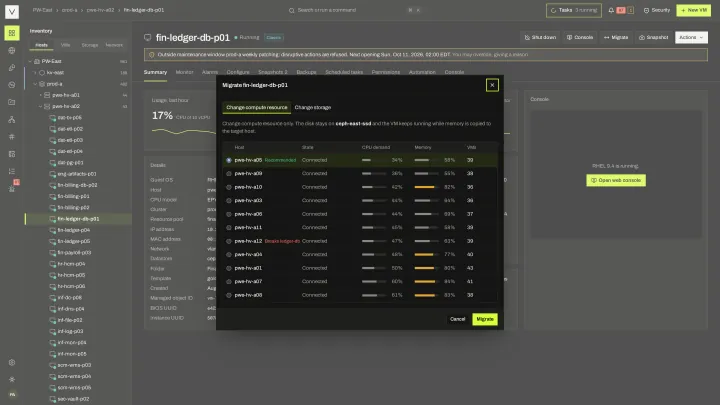Click the folder icon in left sidebar
This screenshot has height=405, width=720.
coord(12,102)
